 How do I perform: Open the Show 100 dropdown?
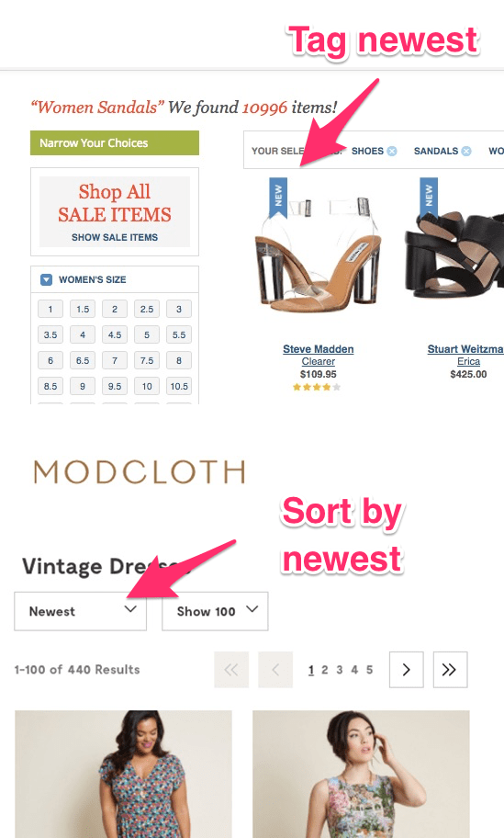[x=215, y=611]
